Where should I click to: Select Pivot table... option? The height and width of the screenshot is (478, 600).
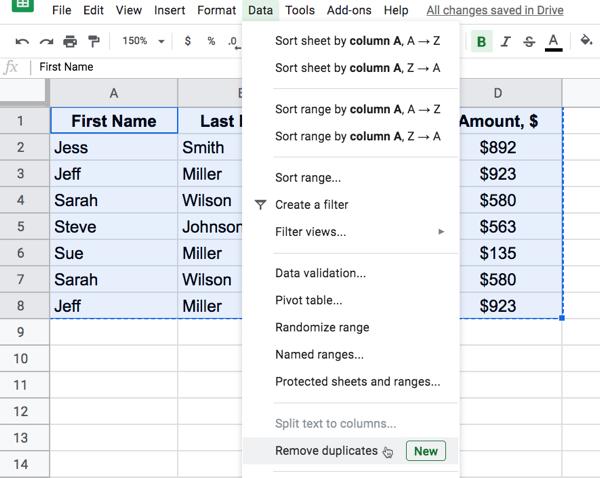click(x=351, y=300)
